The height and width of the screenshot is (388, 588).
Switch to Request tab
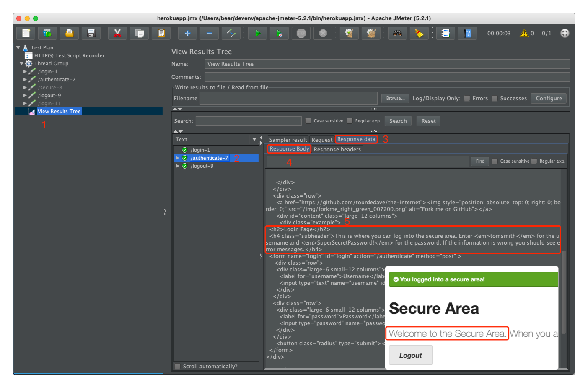click(322, 140)
